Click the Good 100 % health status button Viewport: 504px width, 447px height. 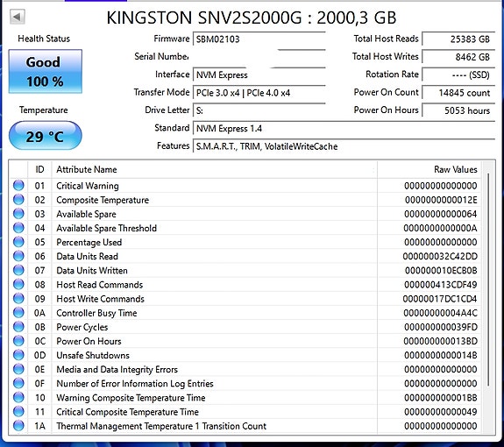tap(46, 71)
